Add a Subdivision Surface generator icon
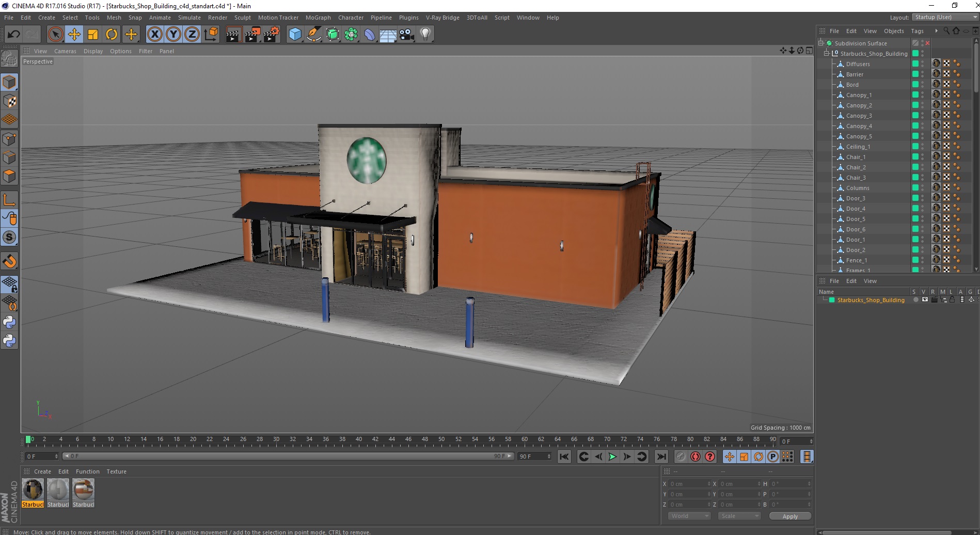Viewport: 980px width, 535px height. pyautogui.click(x=333, y=35)
